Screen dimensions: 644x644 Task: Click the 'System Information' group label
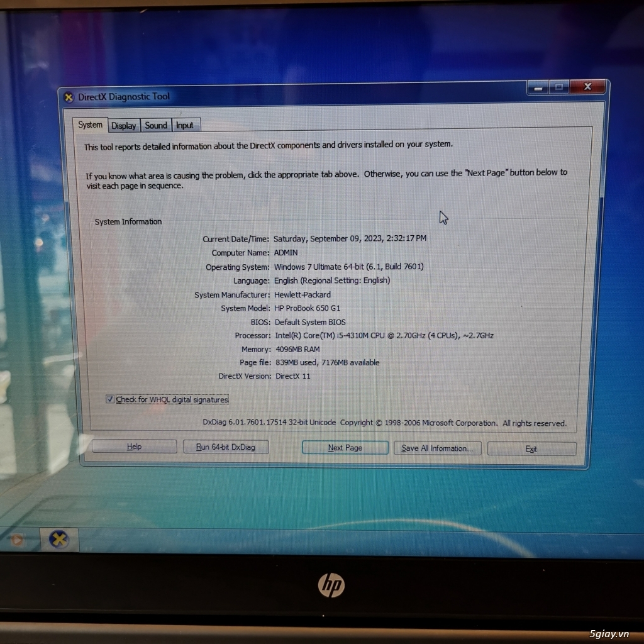tap(128, 222)
